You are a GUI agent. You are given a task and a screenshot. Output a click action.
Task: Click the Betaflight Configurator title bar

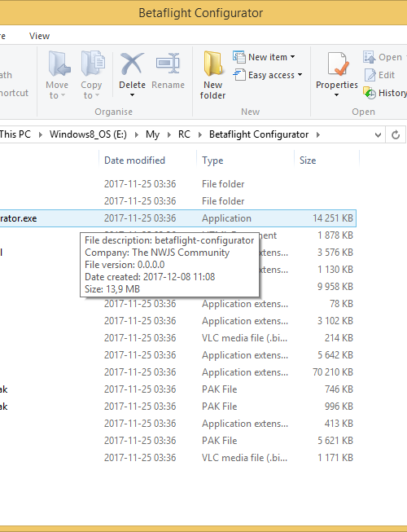(x=203, y=13)
